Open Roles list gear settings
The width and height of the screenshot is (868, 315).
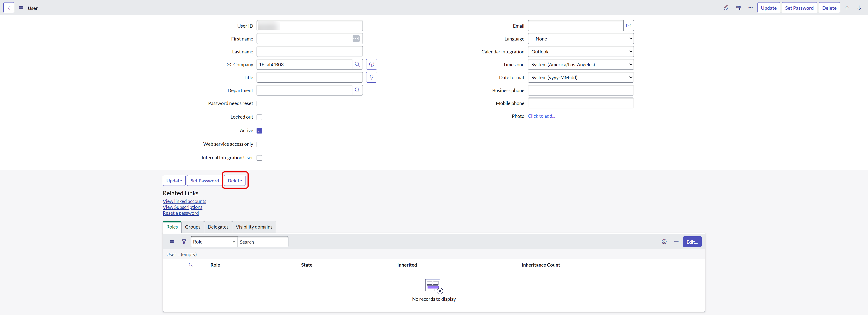point(664,242)
